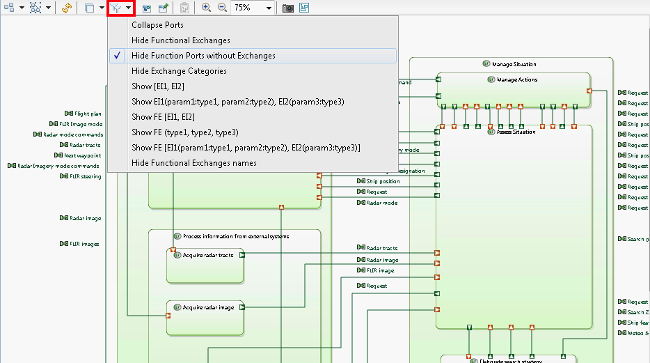650x363 pixels.
Task: Select the Acquire radar tracks function
Action: [205, 266]
